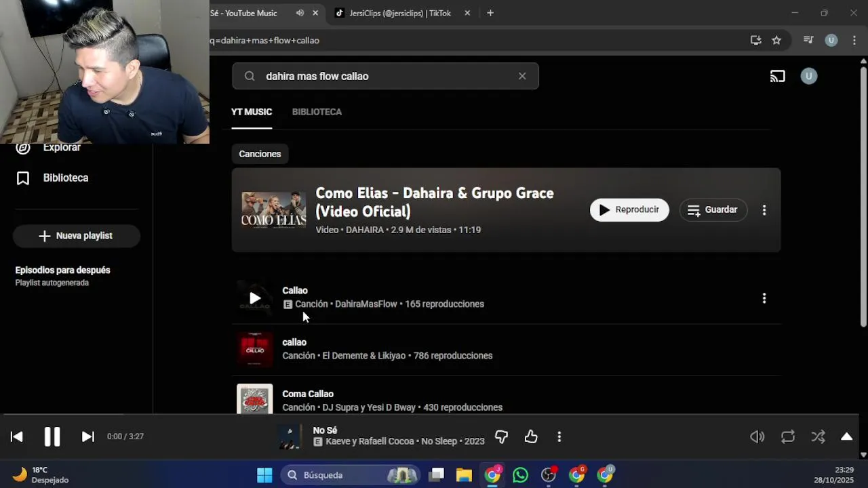Open more options for Como Elias
The height and width of the screenshot is (488, 868).
[x=764, y=210]
